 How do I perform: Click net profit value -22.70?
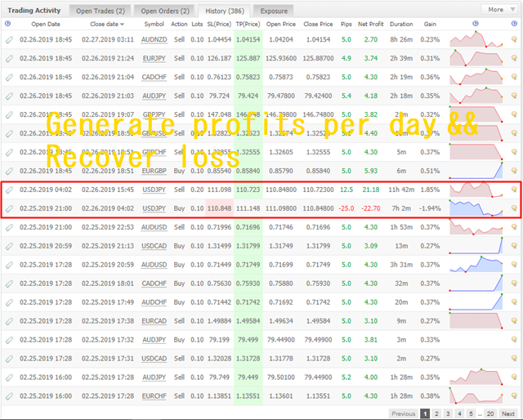point(370,208)
